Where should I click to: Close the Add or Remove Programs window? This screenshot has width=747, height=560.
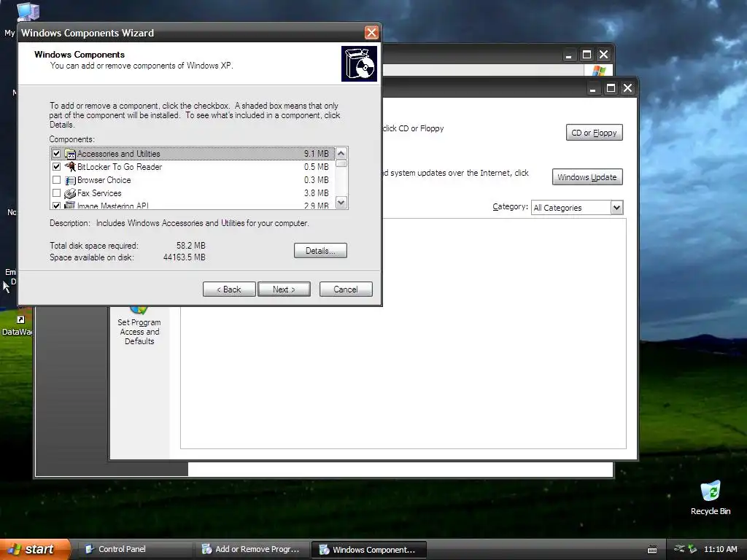[x=628, y=88]
